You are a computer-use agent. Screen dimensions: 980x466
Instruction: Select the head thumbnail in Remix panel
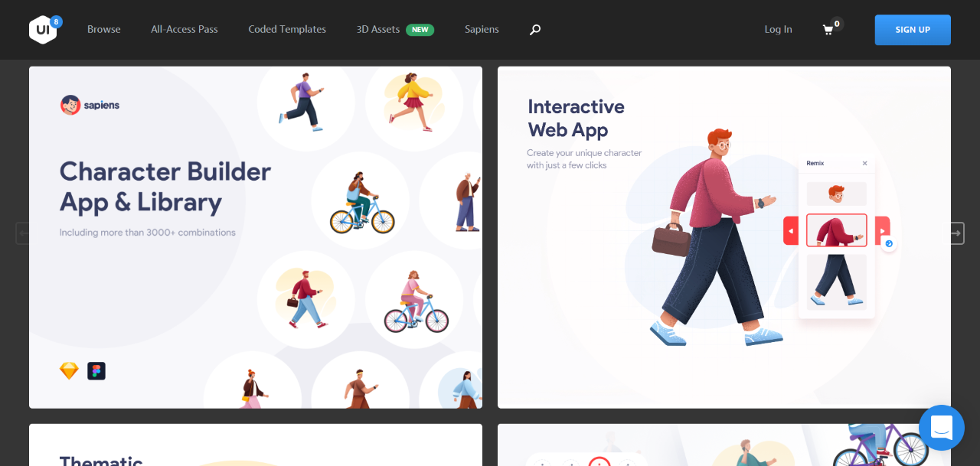(x=836, y=194)
